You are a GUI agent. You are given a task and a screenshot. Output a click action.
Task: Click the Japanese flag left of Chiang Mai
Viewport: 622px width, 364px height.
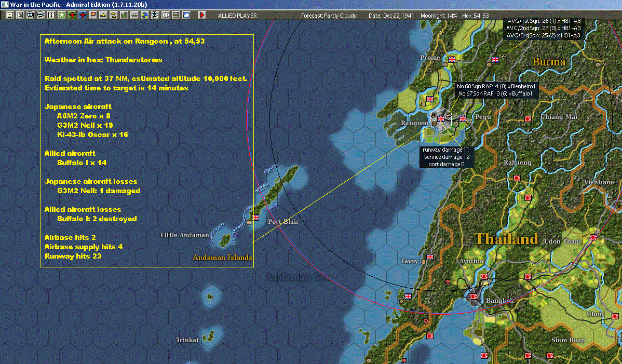click(x=528, y=118)
